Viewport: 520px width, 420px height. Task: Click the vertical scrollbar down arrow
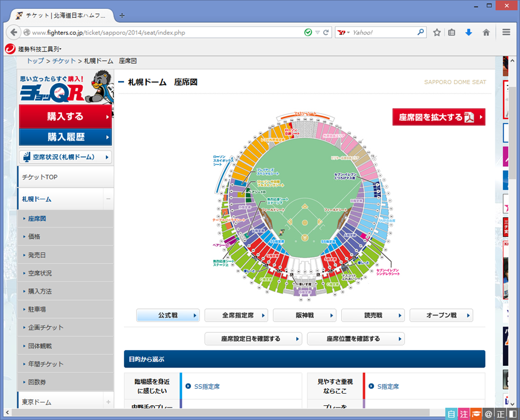(x=512, y=404)
